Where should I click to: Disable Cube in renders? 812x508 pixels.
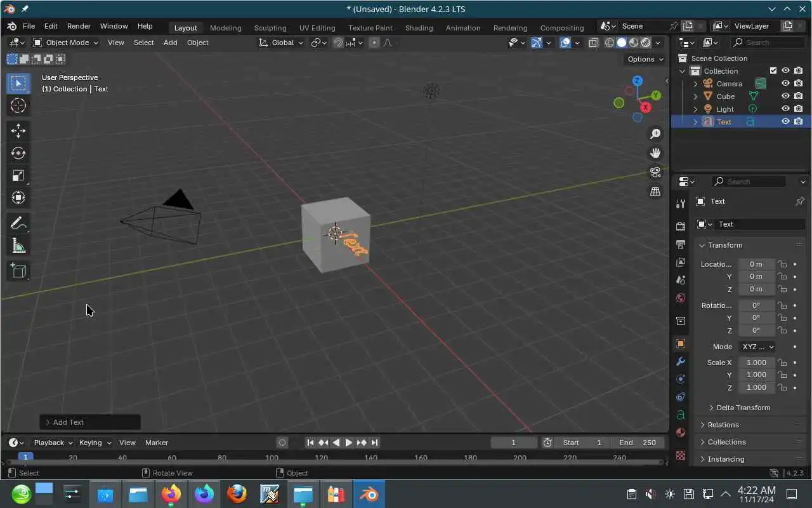pos(799,96)
